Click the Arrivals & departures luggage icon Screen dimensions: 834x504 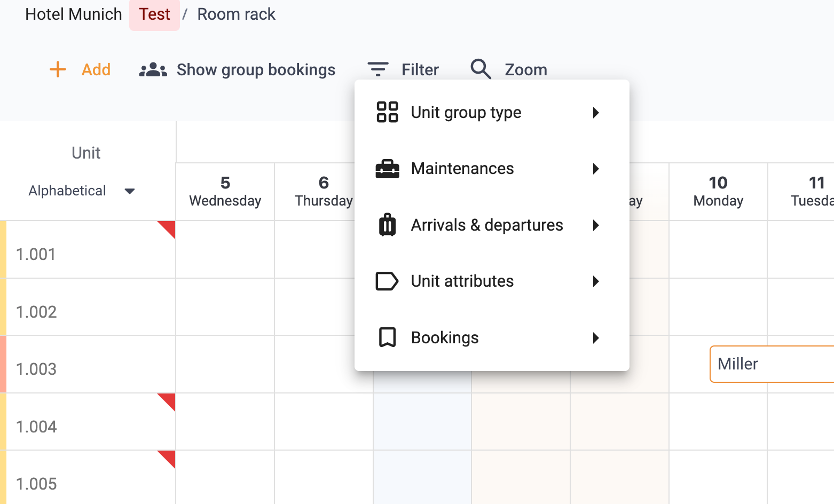click(x=387, y=225)
